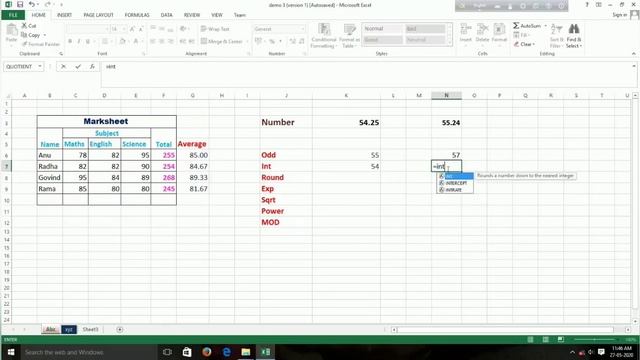Open the Insert Function fx dialog
The width and height of the screenshot is (640, 360).
click(x=92, y=67)
